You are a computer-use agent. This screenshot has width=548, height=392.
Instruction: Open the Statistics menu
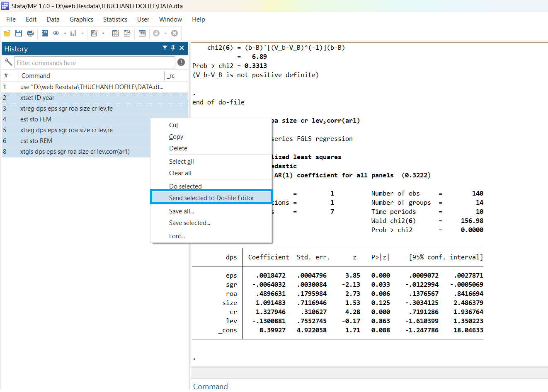click(115, 19)
